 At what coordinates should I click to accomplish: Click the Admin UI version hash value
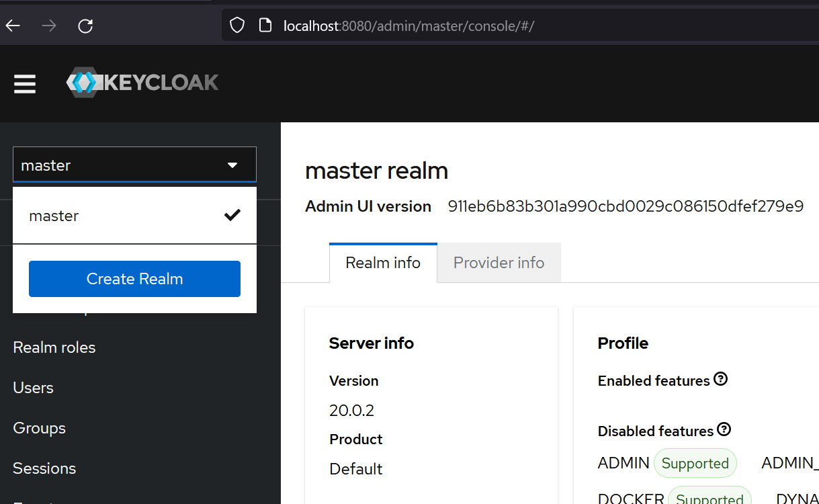click(x=626, y=206)
